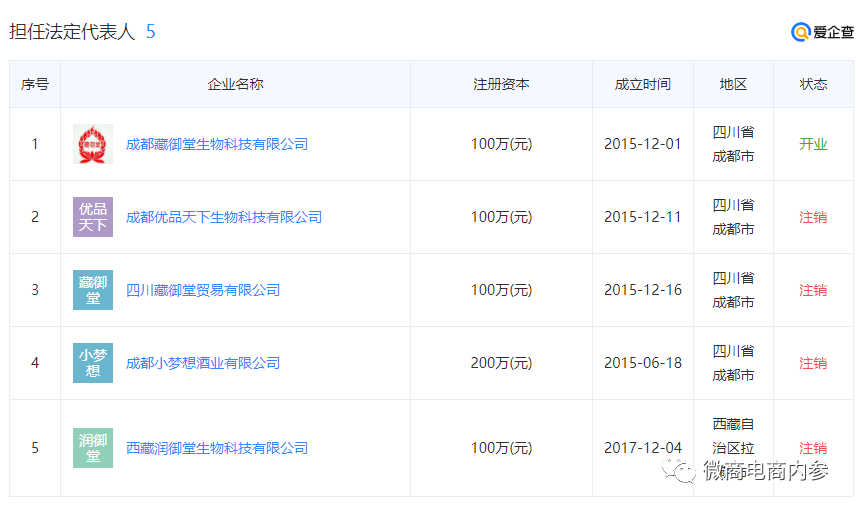Click the blue 小梦想 company logo

coord(93,363)
